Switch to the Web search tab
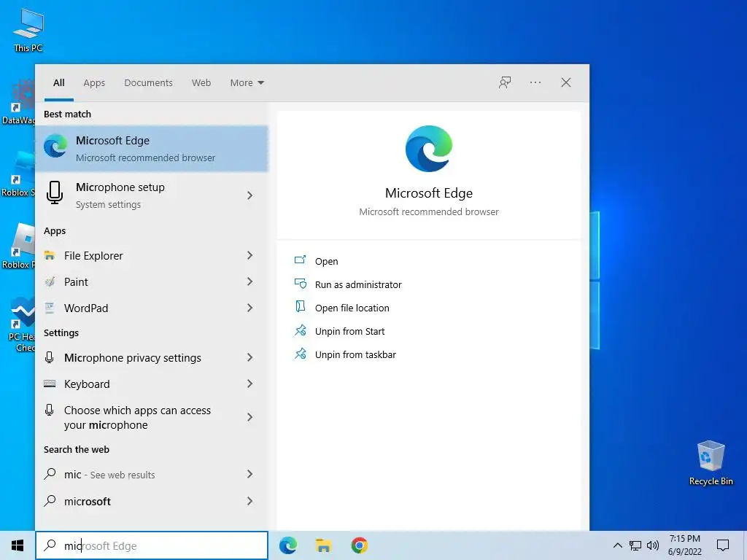Viewport: 747px width, 560px height. 201,82
